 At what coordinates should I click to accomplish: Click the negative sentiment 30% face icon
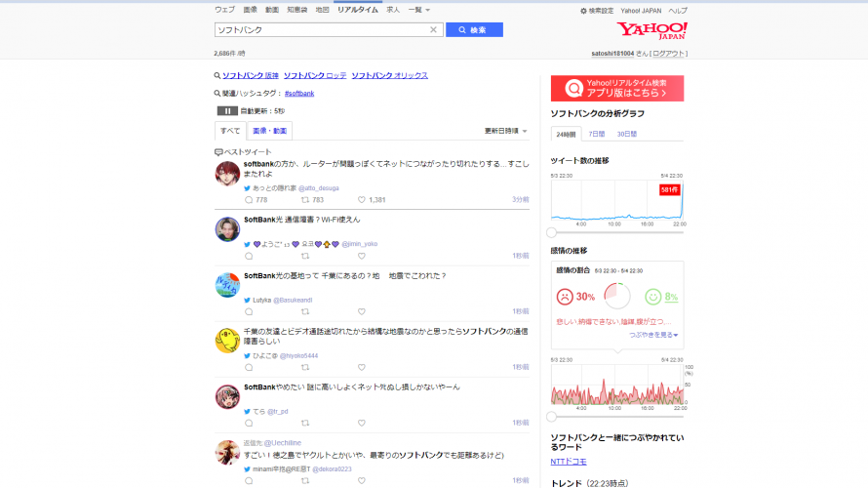click(x=565, y=297)
